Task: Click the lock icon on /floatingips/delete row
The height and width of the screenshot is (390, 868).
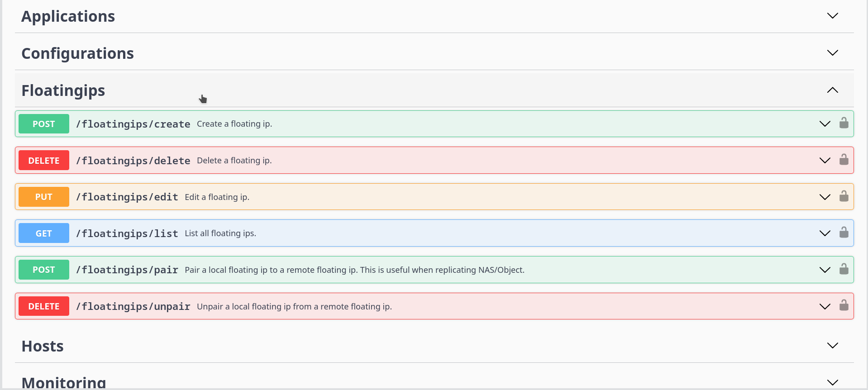Action: click(844, 159)
